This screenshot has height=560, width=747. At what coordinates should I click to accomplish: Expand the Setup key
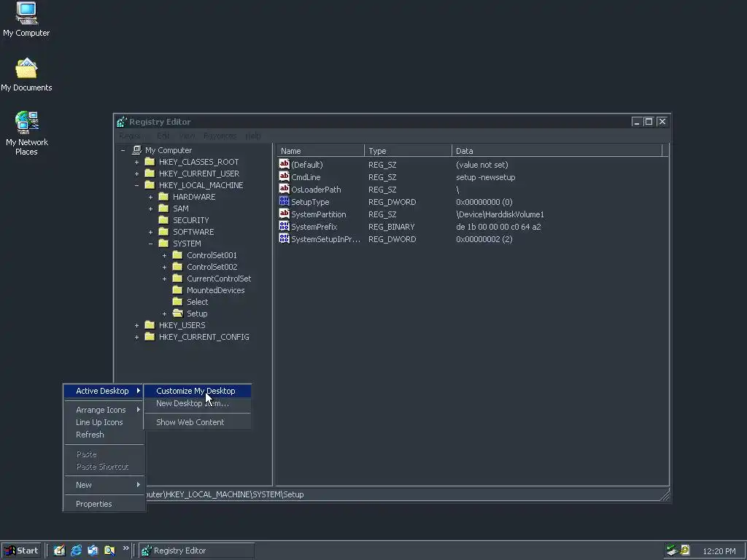(x=164, y=314)
